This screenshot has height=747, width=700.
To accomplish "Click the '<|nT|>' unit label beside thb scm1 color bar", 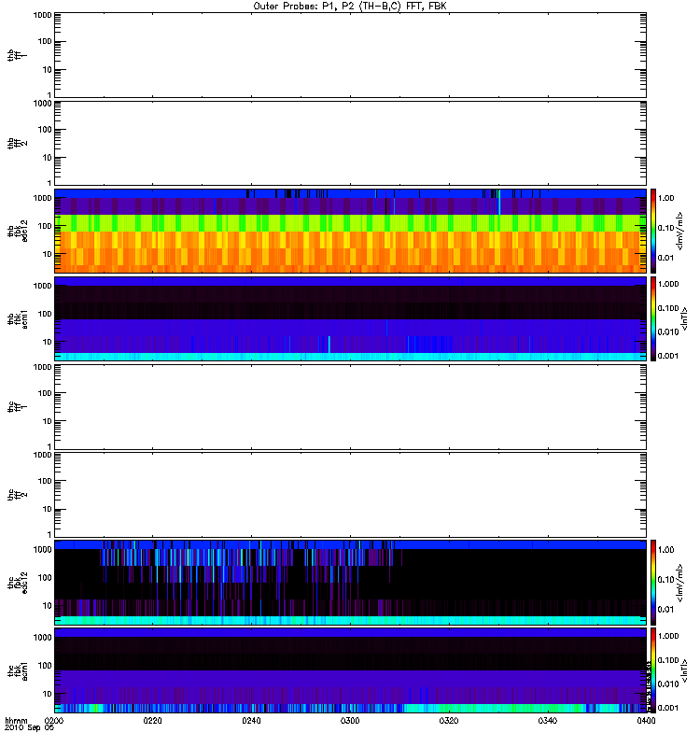I will 684,318.
